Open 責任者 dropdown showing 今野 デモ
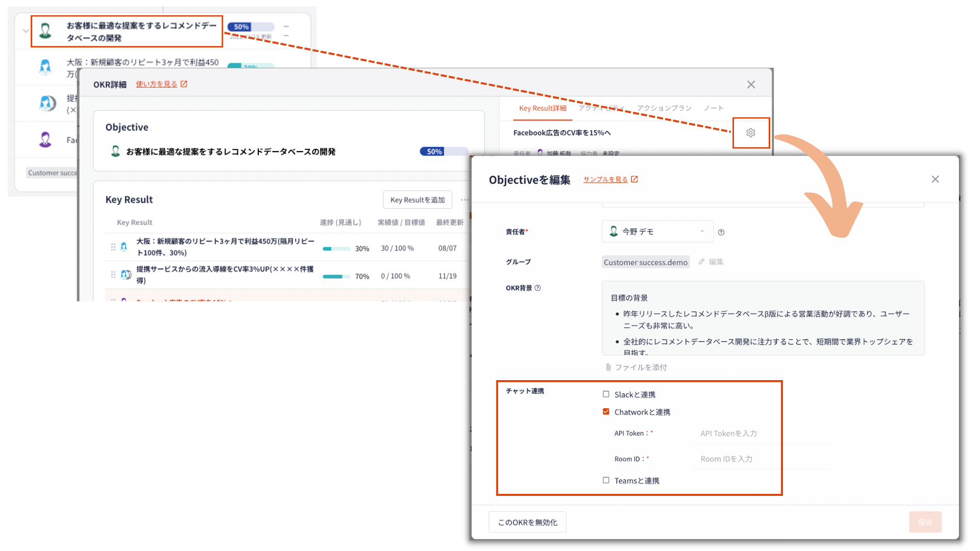 [x=657, y=232]
